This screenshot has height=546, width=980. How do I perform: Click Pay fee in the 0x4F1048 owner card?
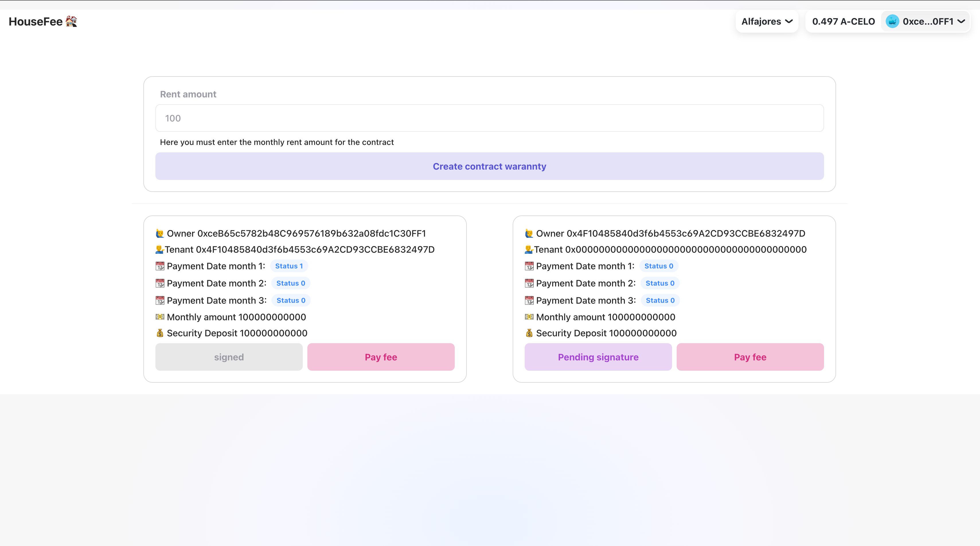(x=750, y=357)
